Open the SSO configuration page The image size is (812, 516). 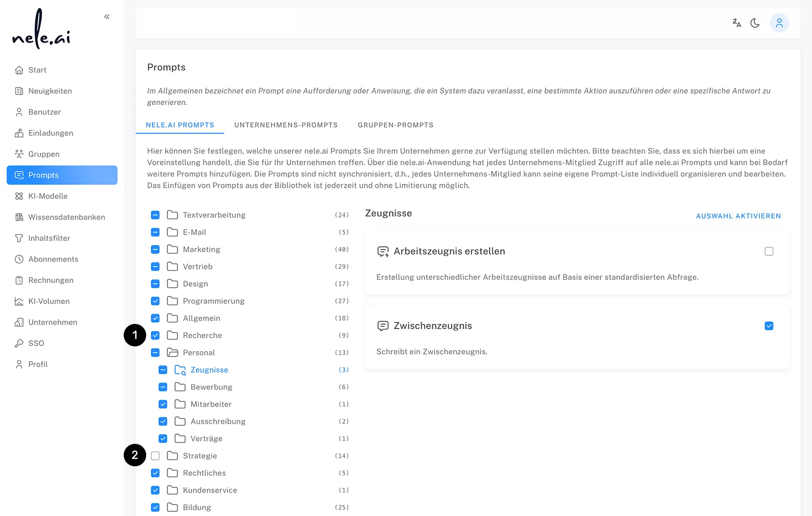36,343
